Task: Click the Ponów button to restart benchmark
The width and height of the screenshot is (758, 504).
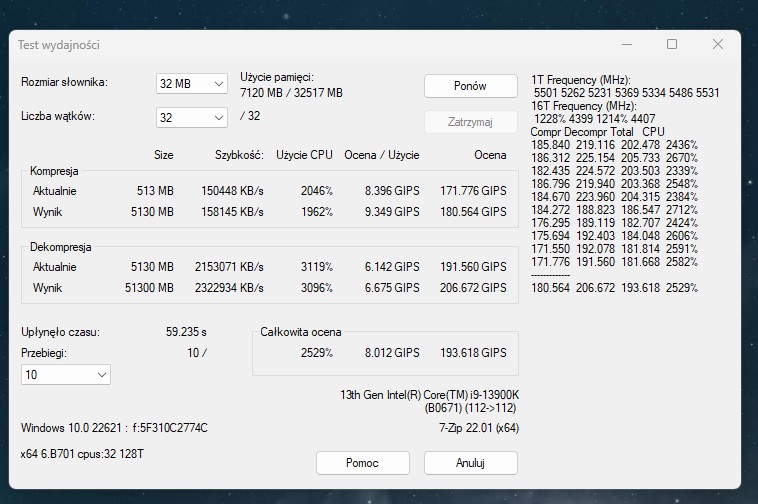Action: tap(470, 86)
